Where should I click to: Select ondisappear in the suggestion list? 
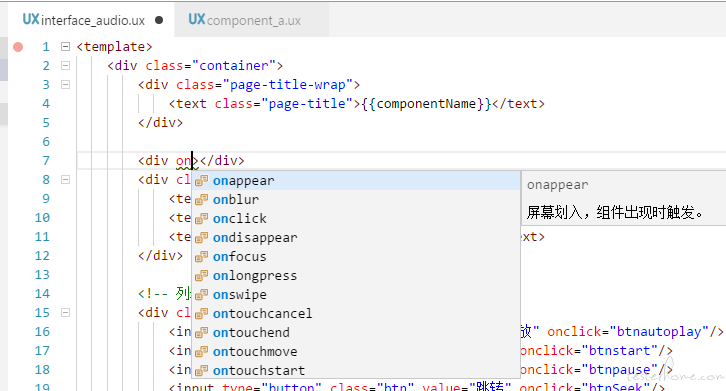[x=356, y=237]
